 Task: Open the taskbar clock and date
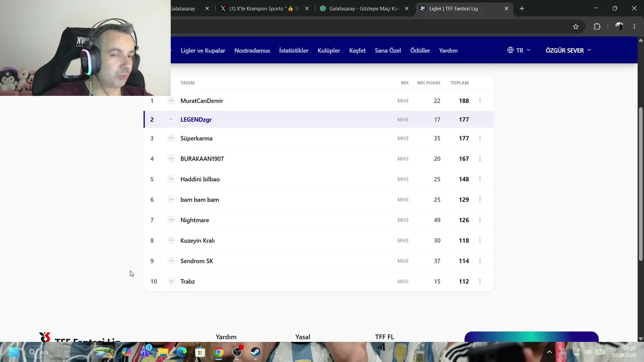coord(623,352)
